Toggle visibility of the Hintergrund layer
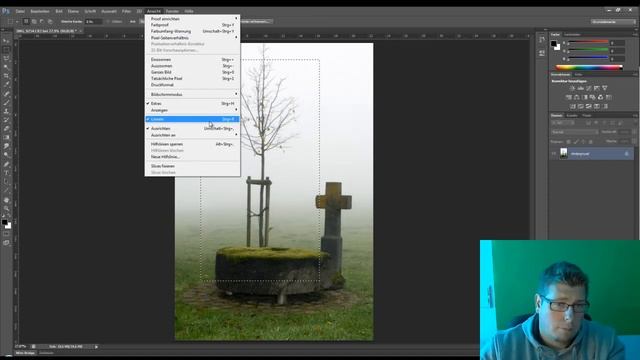The height and width of the screenshot is (360, 640). [554, 154]
